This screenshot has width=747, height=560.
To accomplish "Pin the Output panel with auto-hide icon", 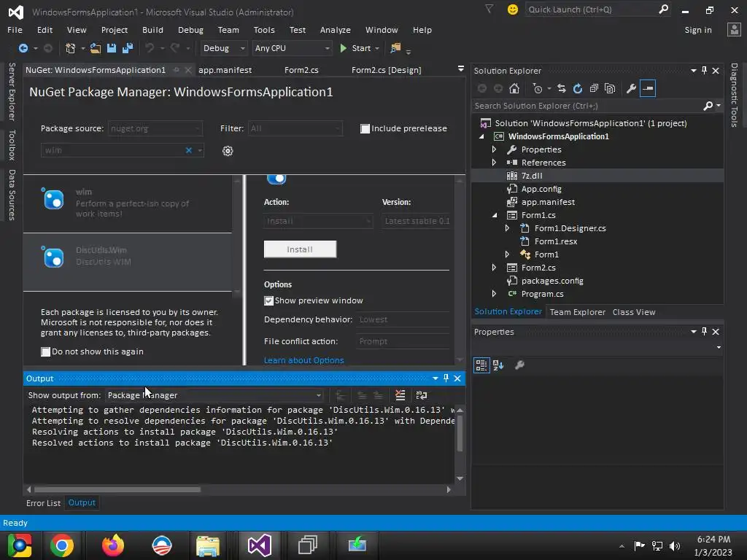I will [x=446, y=378].
